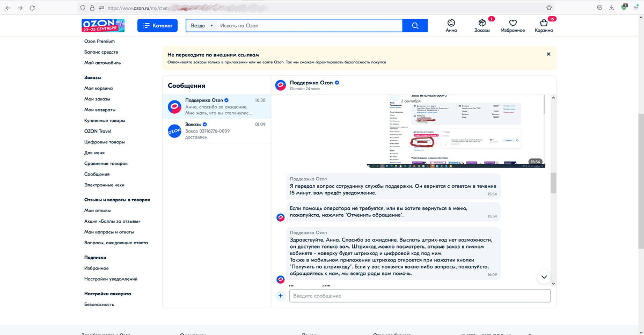This screenshot has width=644, height=335.
Task: Open Сообщения sidebar link
Action: 97,174
